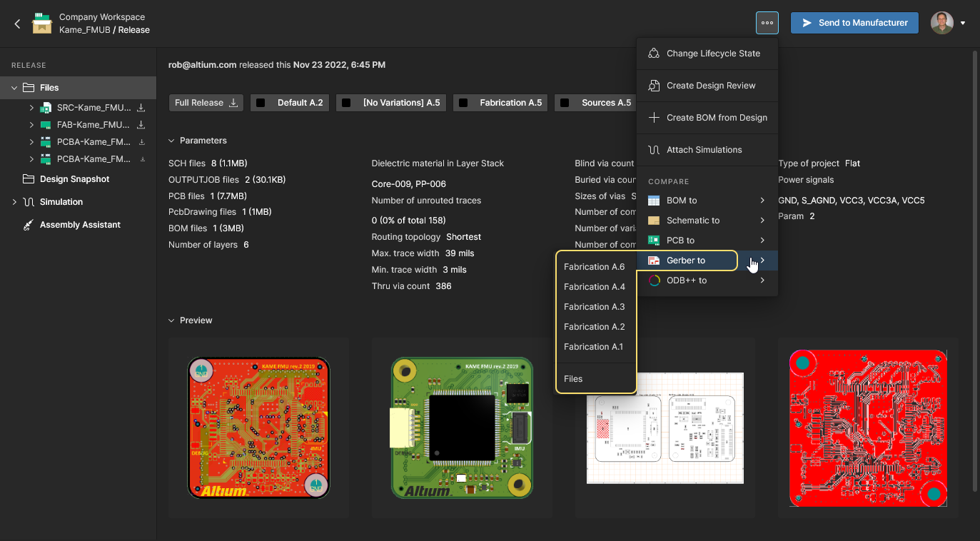Choose Attach Simulations menu item
Screen dimensions: 980x541
pyautogui.click(x=707, y=150)
